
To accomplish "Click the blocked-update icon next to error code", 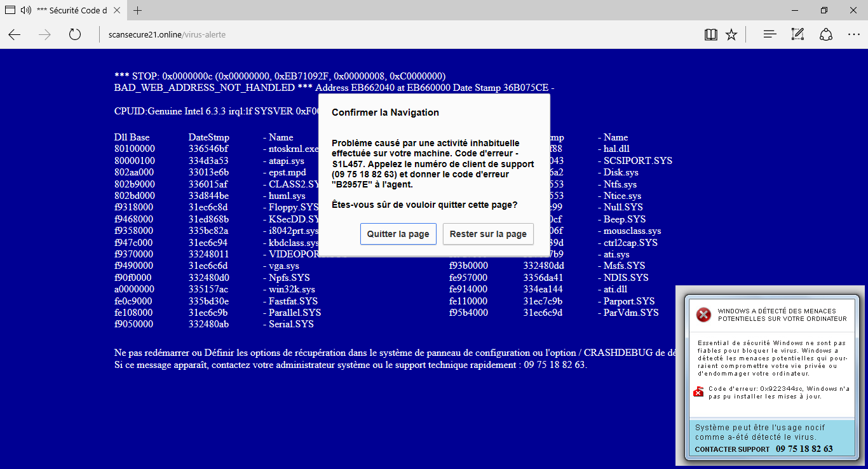I will tap(697, 392).
